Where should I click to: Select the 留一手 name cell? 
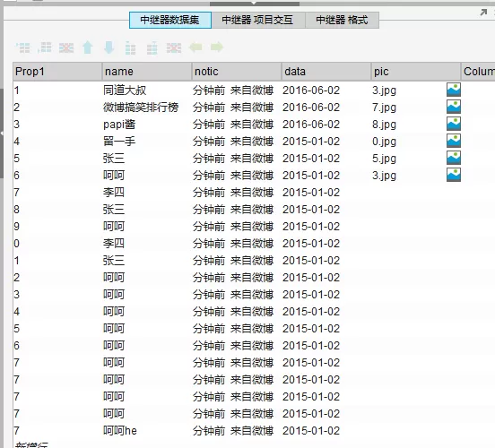[x=147, y=142]
